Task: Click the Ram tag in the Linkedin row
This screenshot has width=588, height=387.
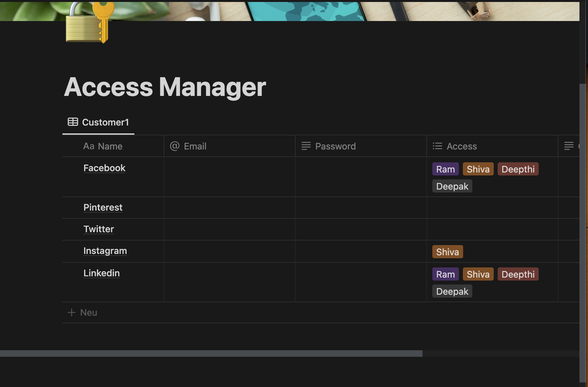Action: (x=445, y=274)
